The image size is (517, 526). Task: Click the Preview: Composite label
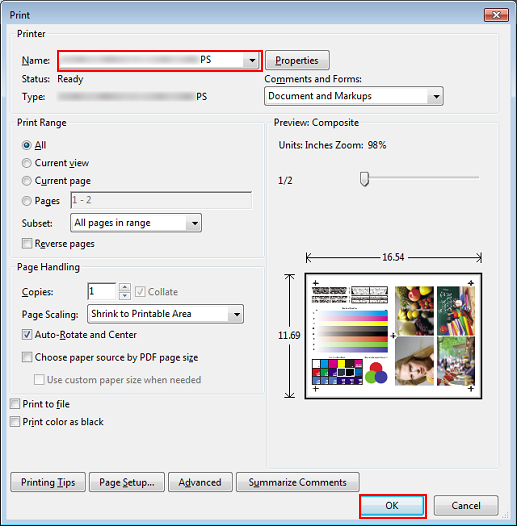click(x=316, y=123)
